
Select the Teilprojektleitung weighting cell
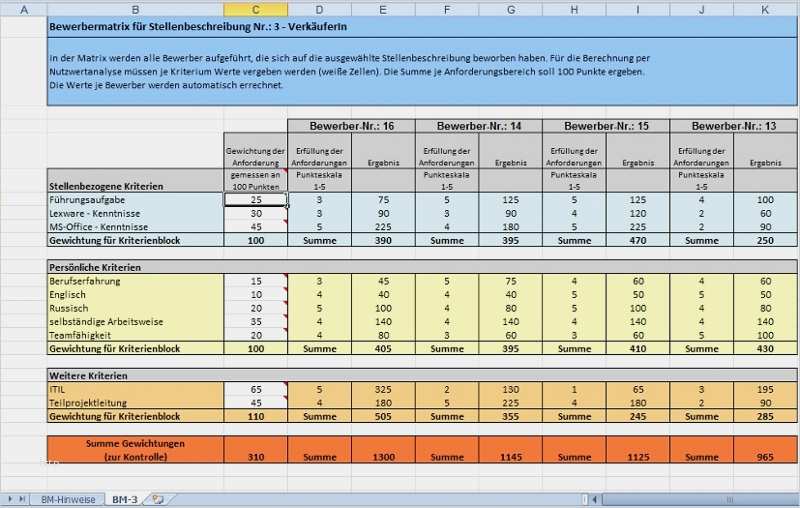tap(255, 402)
